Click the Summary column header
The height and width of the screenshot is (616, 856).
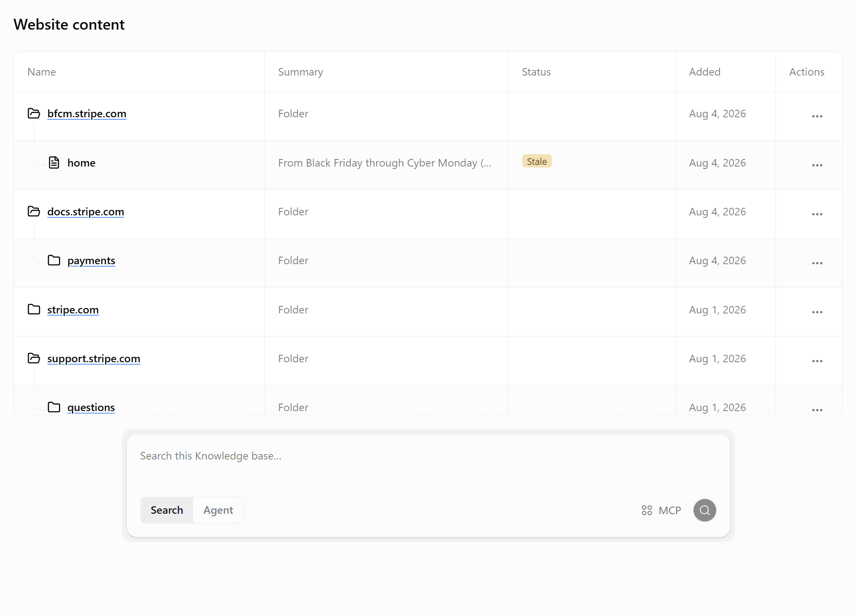click(x=300, y=72)
